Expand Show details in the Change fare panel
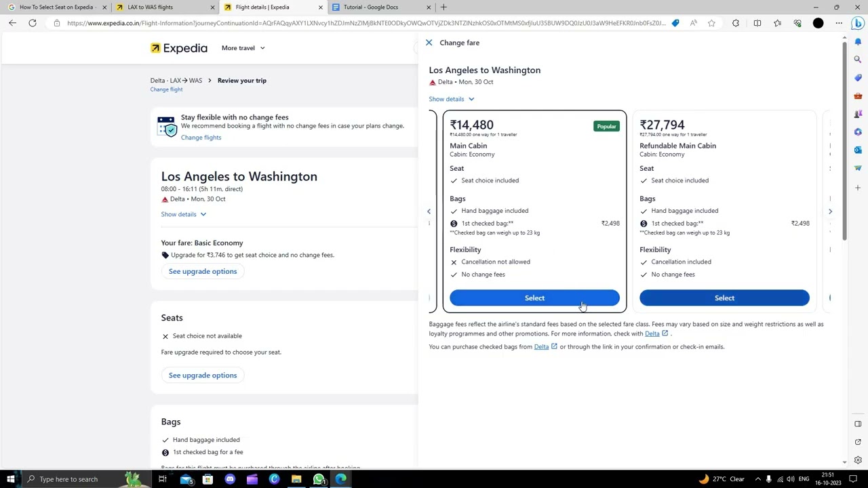Screen dimensions: 868x488 tap(451, 99)
